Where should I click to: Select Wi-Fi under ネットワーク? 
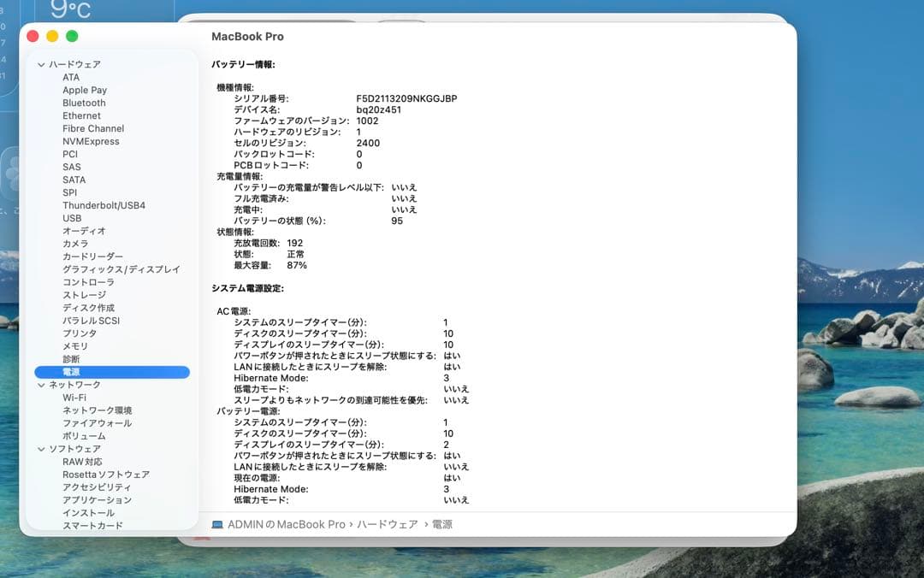75,397
